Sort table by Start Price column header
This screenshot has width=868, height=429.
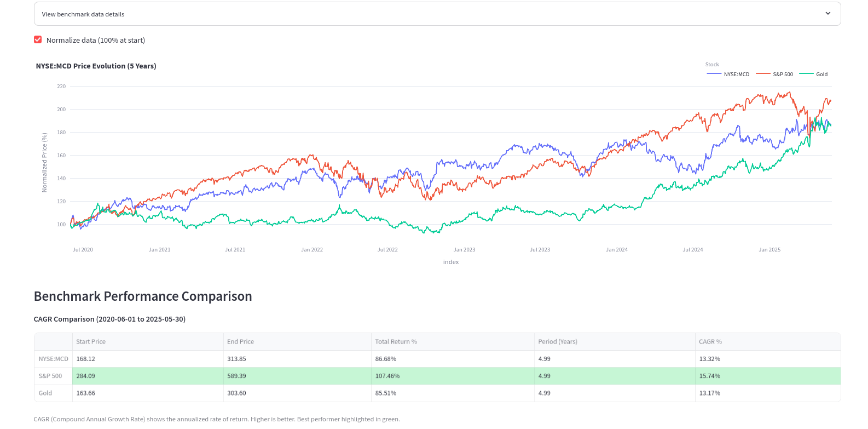[x=148, y=342]
